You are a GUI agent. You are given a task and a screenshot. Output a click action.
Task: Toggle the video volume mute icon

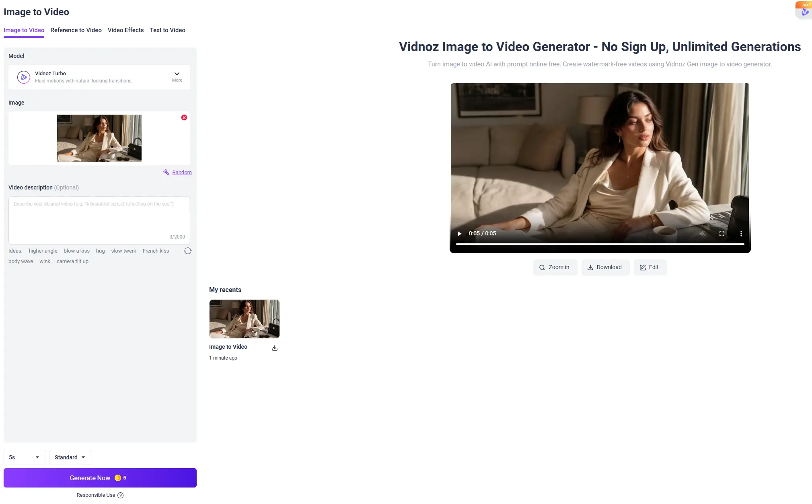click(x=703, y=234)
